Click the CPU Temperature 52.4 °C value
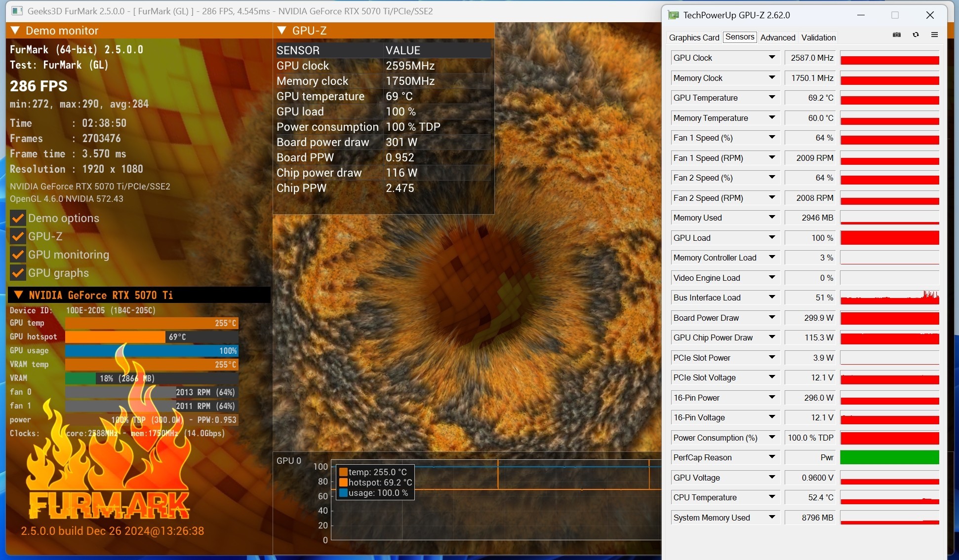This screenshot has height=560, width=959. 810,497
